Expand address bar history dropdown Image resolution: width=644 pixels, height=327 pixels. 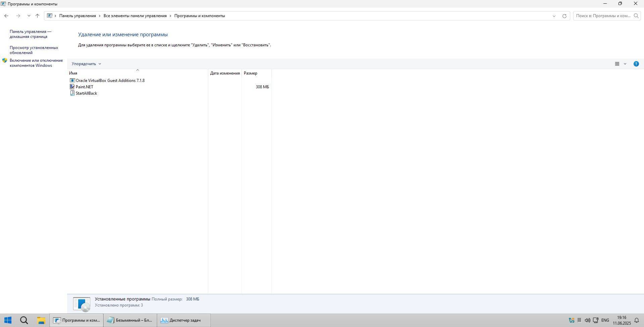[x=554, y=16]
